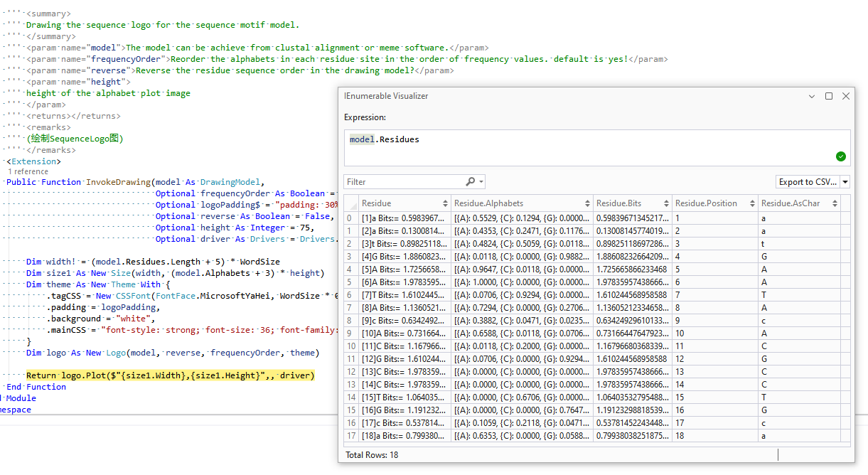This screenshot has height=475, width=868.
Task: Click the select-all corner cell of grid
Action: click(x=351, y=203)
